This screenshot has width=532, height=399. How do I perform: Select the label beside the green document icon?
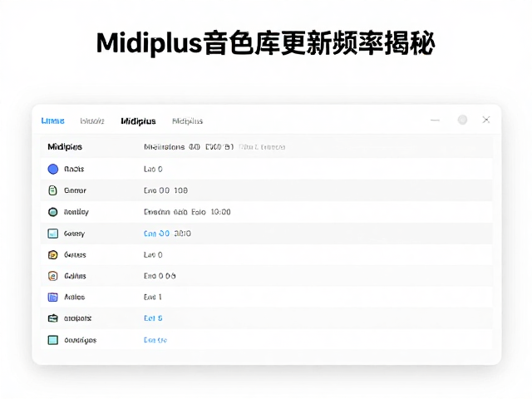click(x=75, y=190)
